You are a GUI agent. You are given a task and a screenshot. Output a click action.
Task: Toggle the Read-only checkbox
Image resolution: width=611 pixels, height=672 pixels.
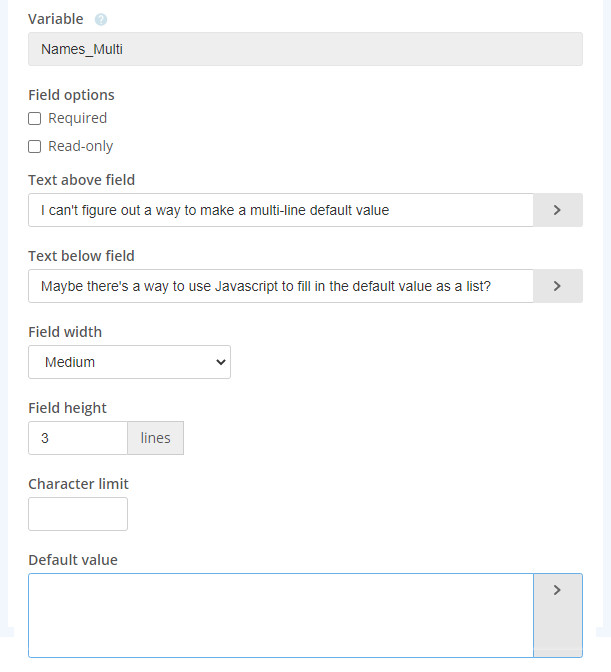35,146
